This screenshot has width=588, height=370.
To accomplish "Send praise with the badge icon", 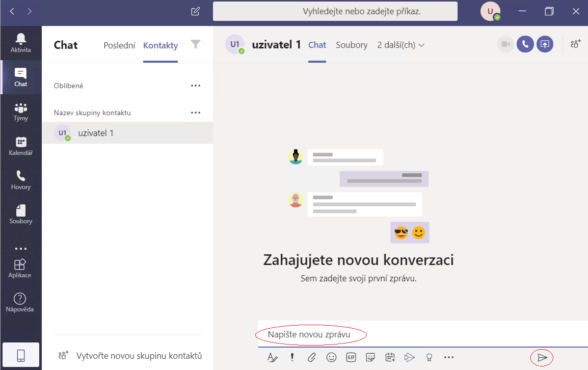I will [430, 357].
